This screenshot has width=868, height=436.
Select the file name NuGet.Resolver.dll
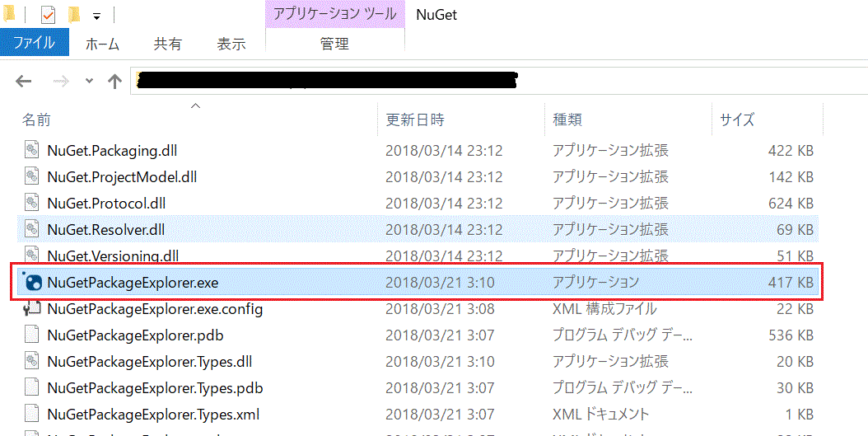click(106, 229)
